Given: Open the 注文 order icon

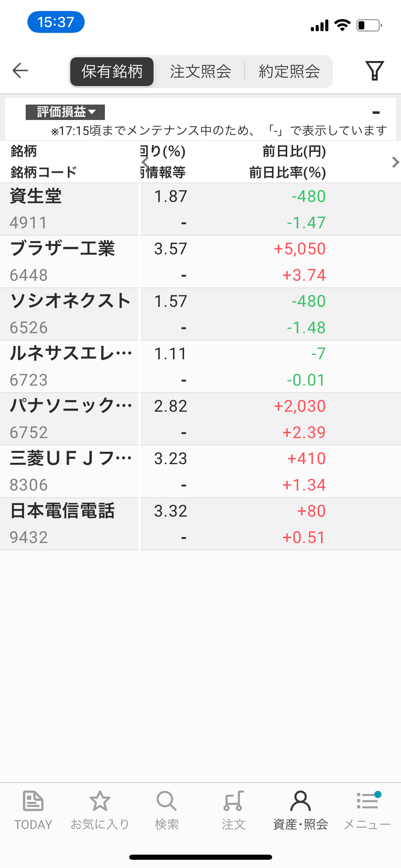Looking at the screenshot, I should coord(234,801).
